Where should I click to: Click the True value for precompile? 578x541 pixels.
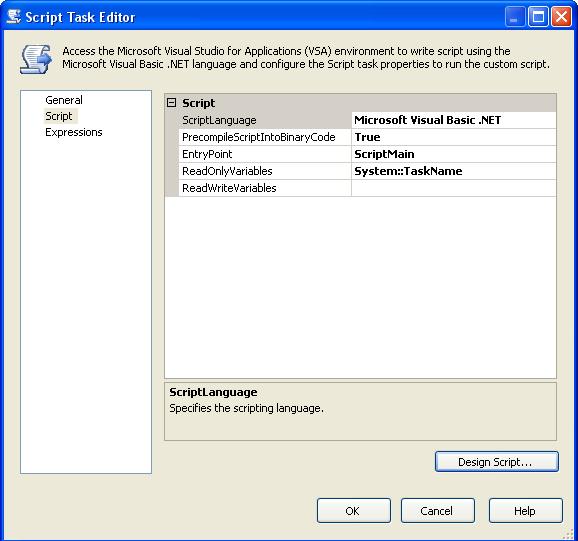point(454,137)
